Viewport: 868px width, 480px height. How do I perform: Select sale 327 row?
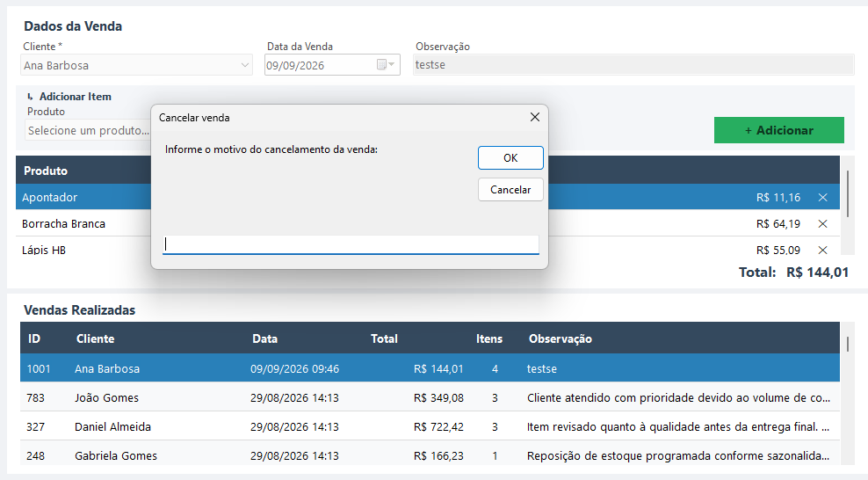pos(430,426)
